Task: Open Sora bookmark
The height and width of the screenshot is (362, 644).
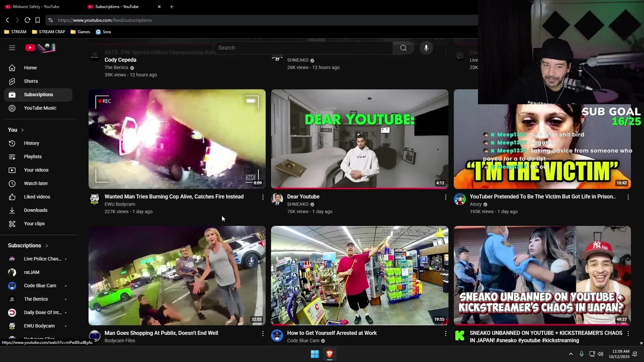Action: coord(103,32)
